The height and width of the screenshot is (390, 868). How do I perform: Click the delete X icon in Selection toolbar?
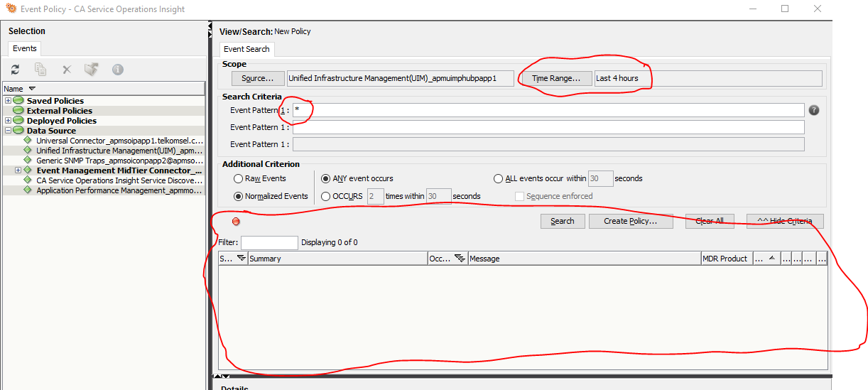coord(67,70)
